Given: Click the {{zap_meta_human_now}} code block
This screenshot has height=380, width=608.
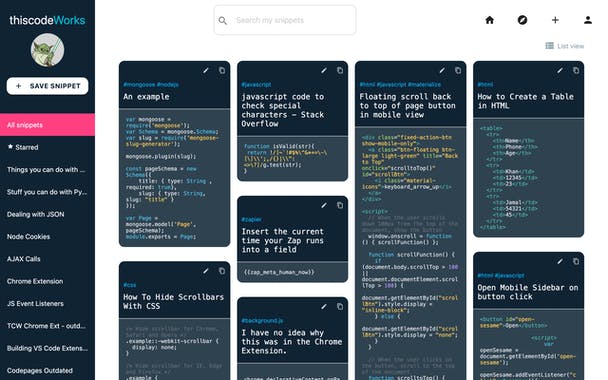Looking at the screenshot, I should tap(292, 272).
